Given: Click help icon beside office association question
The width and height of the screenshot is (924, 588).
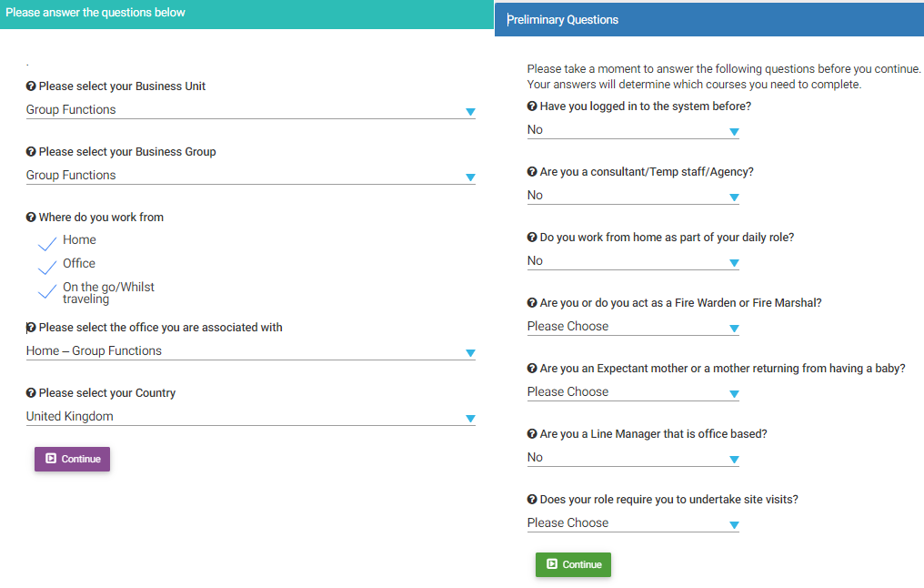Looking at the screenshot, I should click(x=31, y=328).
